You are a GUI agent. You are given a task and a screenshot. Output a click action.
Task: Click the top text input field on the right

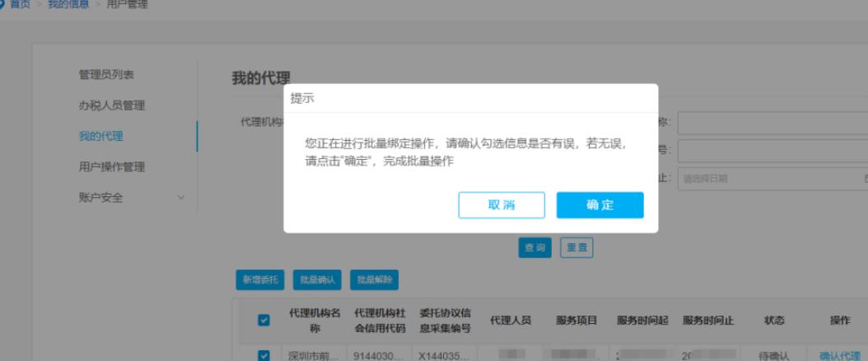point(772,123)
